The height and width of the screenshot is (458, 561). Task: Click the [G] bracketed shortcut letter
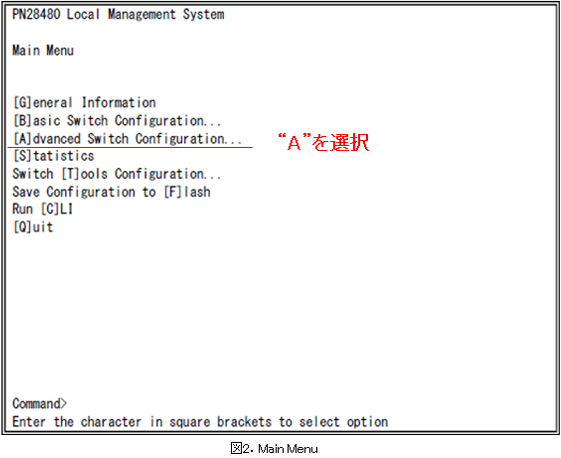(x=23, y=103)
